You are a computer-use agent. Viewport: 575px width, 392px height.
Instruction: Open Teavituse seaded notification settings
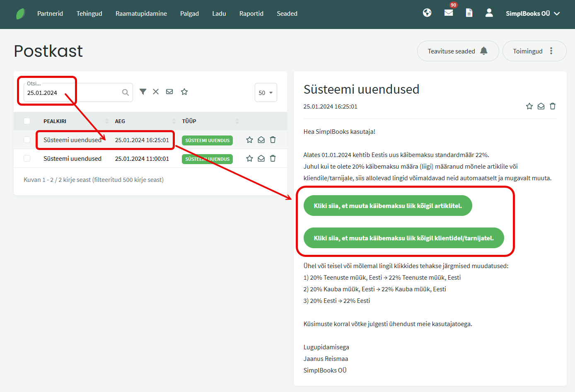coord(458,51)
